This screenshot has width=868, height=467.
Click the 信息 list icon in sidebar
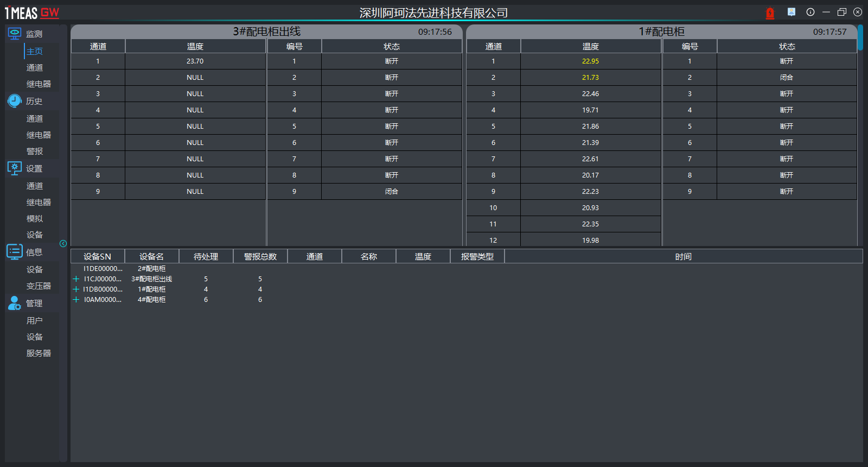15,252
